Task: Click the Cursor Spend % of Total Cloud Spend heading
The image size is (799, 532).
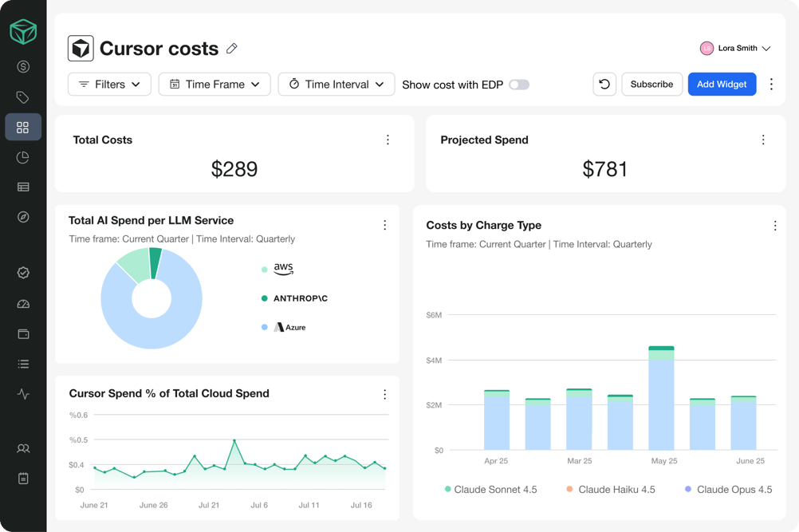Action: click(169, 393)
